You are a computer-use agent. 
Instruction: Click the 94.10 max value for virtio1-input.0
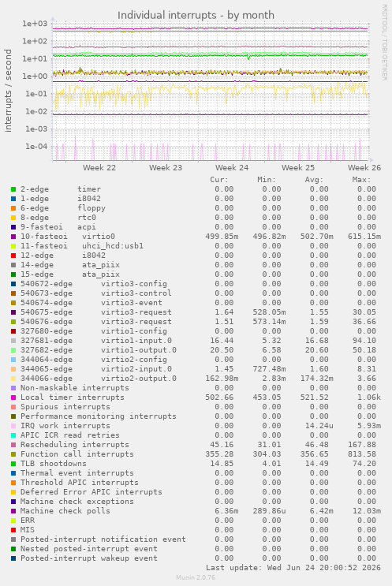click(x=364, y=341)
